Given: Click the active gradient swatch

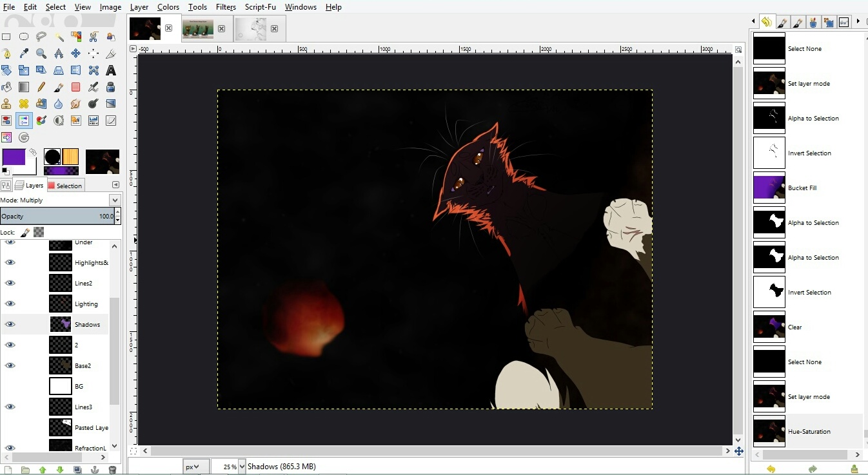Looking at the screenshot, I should tap(61, 171).
